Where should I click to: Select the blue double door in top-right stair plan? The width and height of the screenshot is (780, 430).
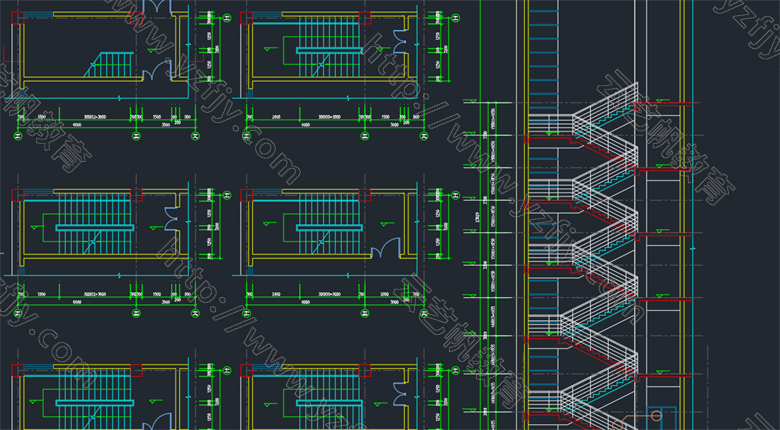point(400,41)
